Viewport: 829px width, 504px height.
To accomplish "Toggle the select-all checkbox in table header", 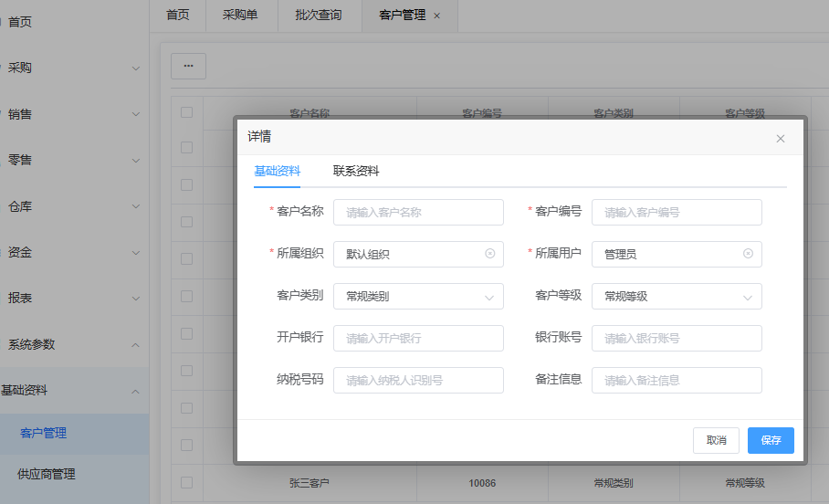I will [x=186, y=112].
